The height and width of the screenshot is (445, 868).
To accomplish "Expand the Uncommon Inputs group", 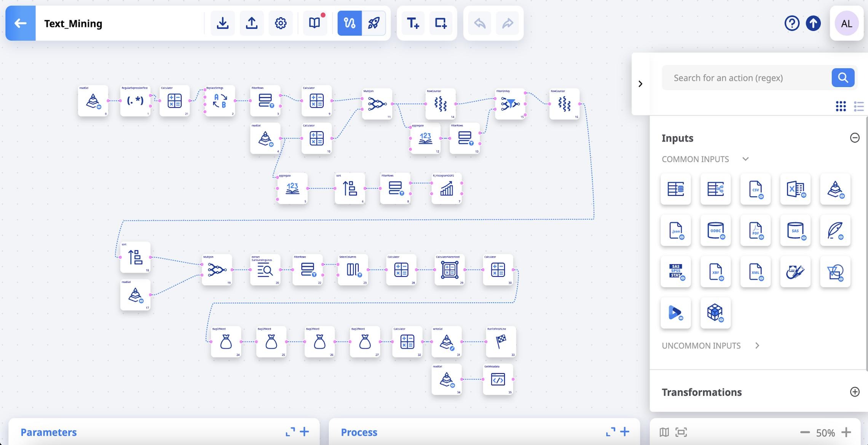I will point(757,345).
